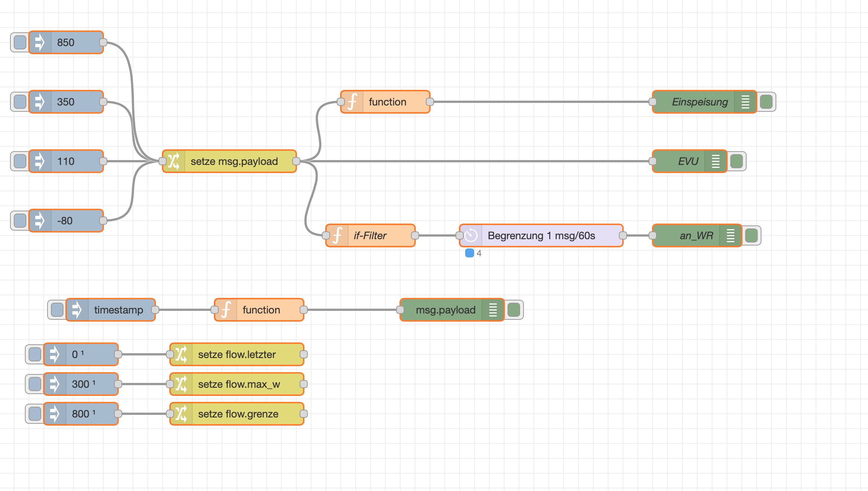Trigger the -80 inject node button
The image size is (868, 491).
[x=20, y=221]
